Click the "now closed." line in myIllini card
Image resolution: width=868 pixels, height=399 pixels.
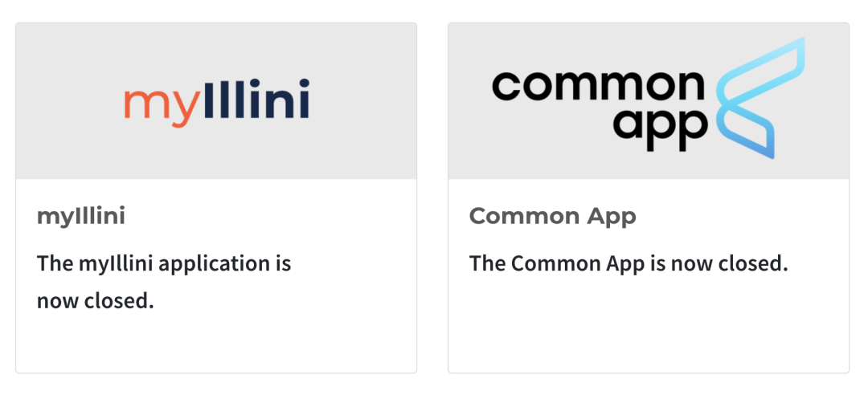click(95, 301)
